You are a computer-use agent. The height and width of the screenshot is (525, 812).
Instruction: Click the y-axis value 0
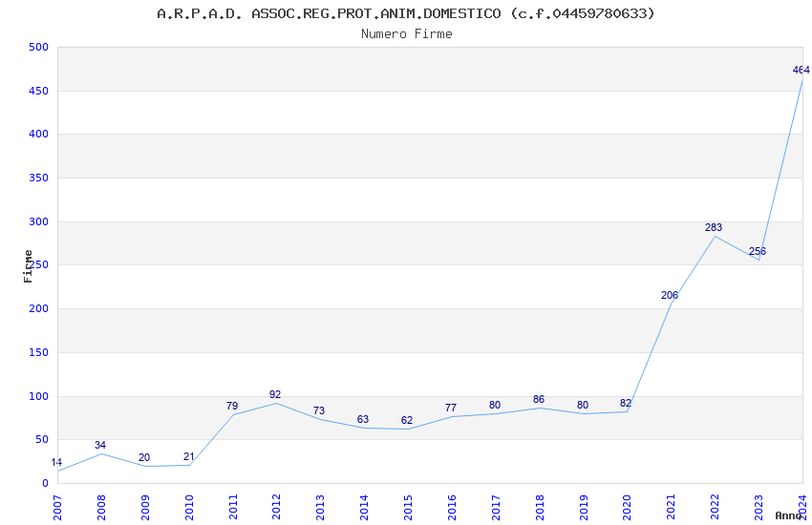coord(45,484)
